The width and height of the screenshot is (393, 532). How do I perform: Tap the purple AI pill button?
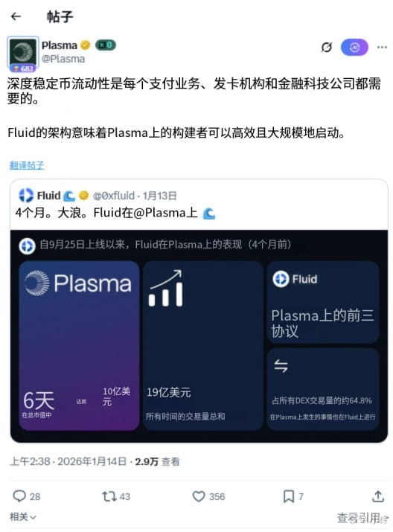354,47
